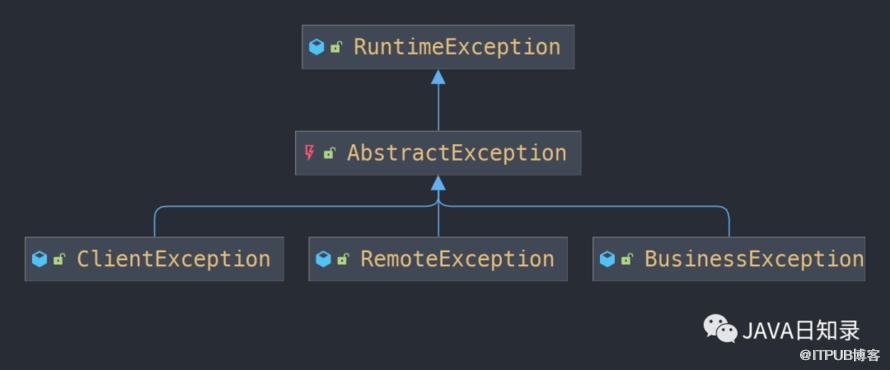Click the lock icon beside BusinessException
The image size is (890, 370).
coord(626,260)
